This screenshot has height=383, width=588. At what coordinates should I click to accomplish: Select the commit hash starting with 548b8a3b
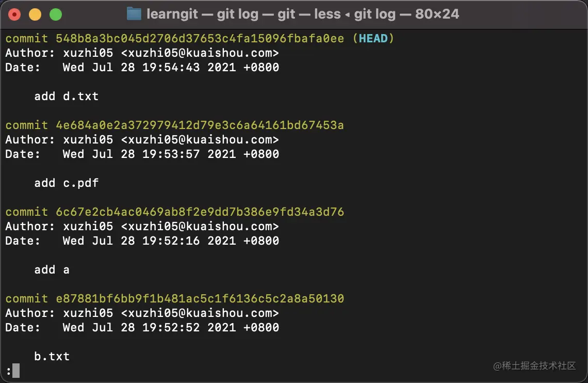(x=200, y=38)
